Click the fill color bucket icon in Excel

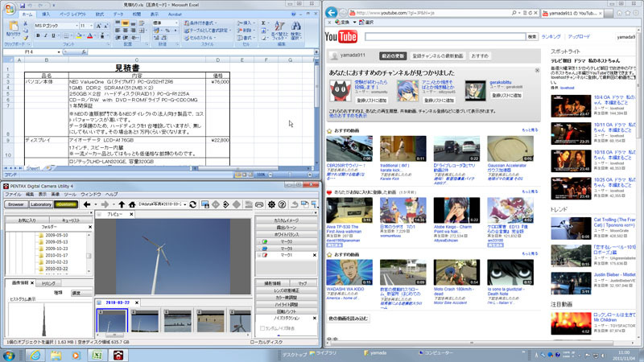(78, 36)
